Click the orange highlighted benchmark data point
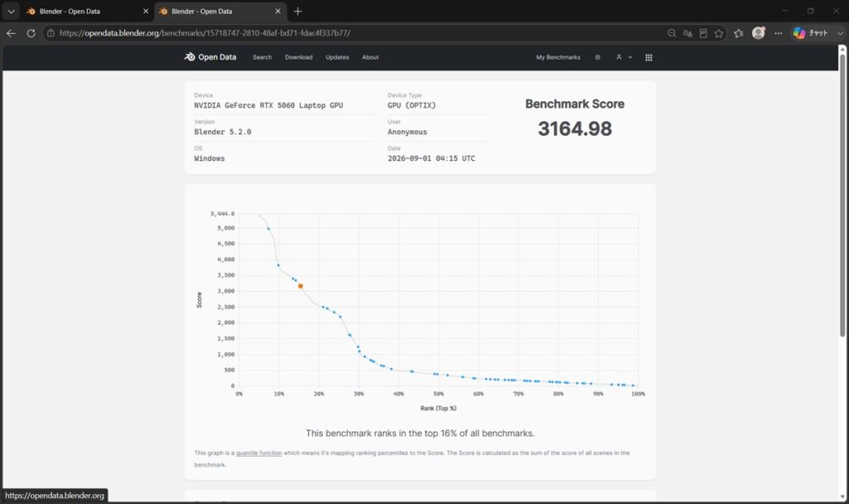This screenshot has height=504, width=849. click(300, 286)
